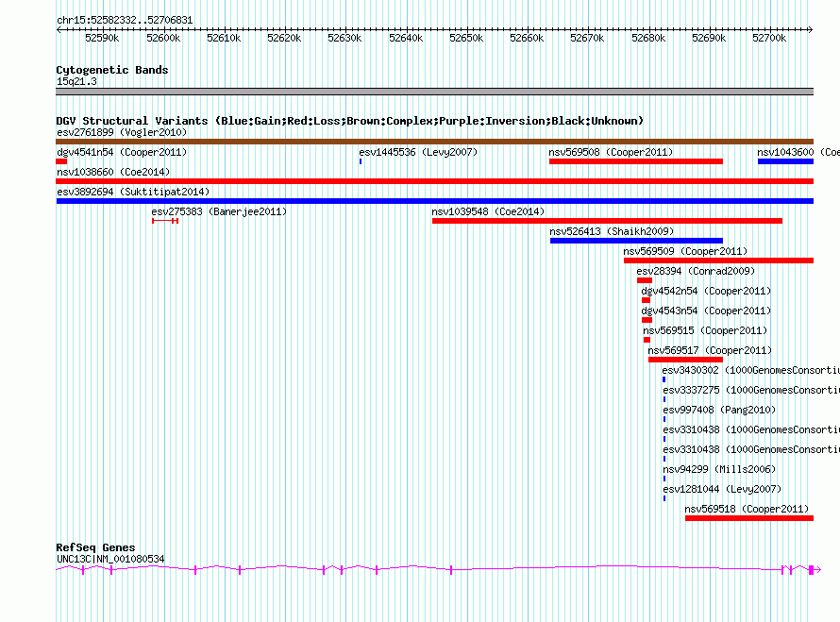Open the UNC13C|NM_001080534 gene label
Image resolution: width=840 pixels, height=622 pixels.
tap(110, 559)
